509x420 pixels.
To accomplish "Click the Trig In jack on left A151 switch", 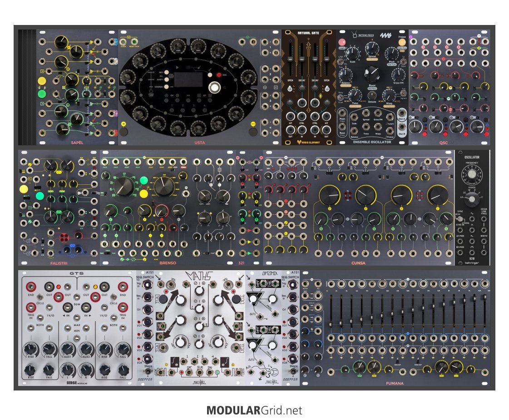I will coord(148,285).
